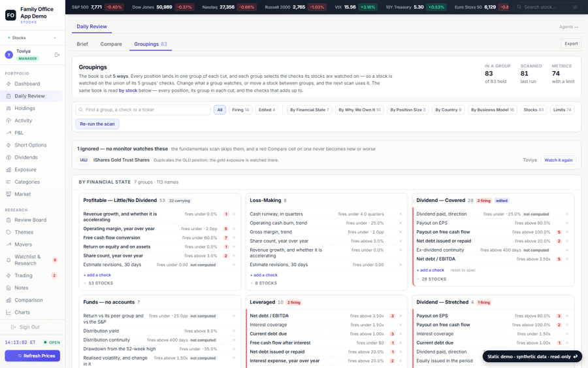Filter to Firing groups
Image resolution: width=588 pixels, height=368 pixels.
240,110
